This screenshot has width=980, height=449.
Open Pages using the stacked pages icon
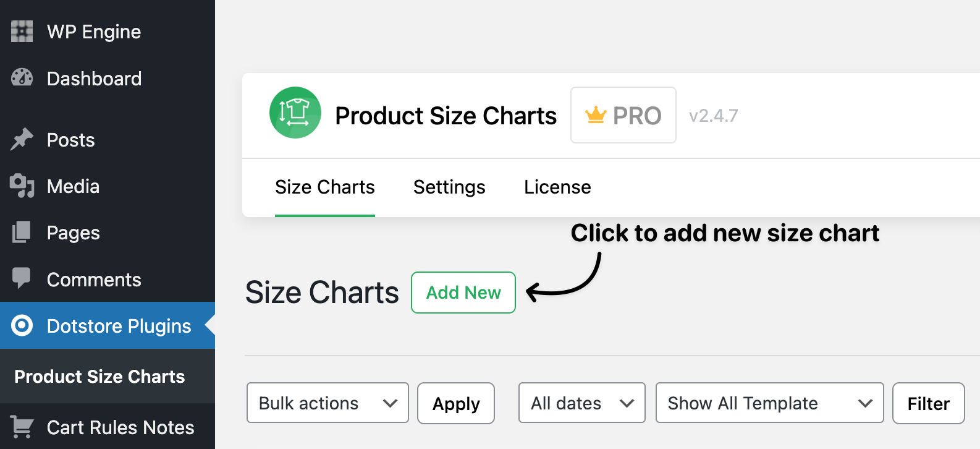(22, 233)
